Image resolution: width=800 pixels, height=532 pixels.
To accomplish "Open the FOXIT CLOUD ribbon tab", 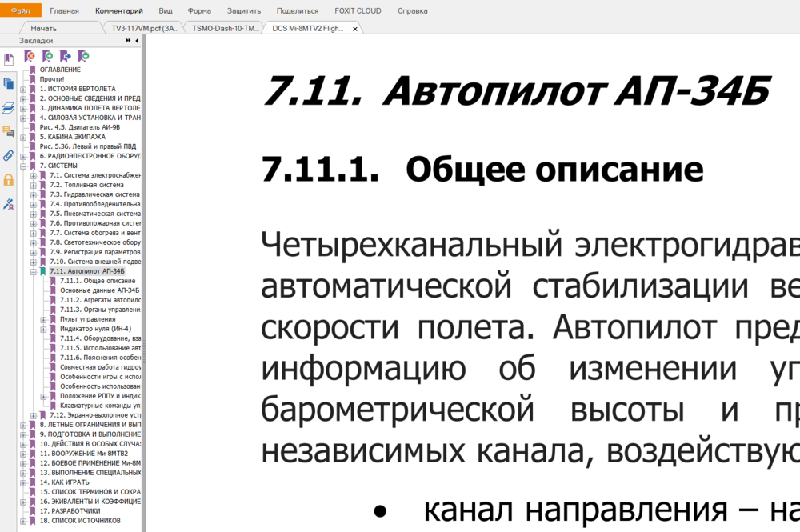I will click(358, 10).
